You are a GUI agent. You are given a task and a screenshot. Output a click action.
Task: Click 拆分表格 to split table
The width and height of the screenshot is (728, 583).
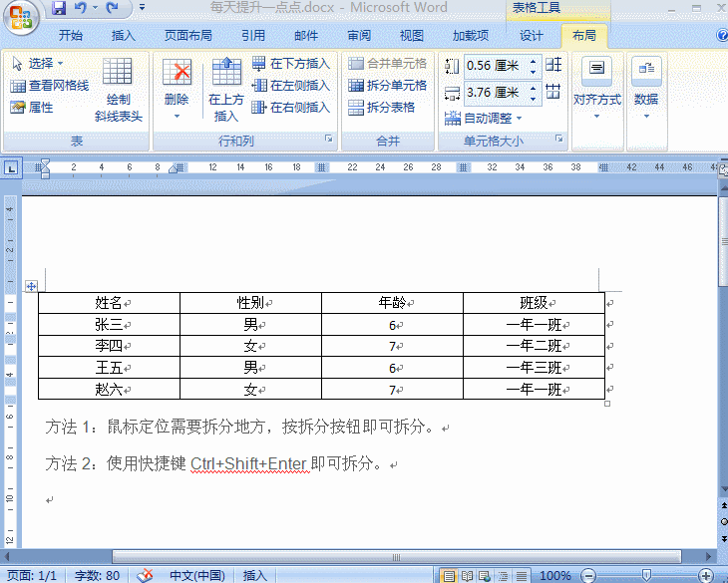point(381,108)
